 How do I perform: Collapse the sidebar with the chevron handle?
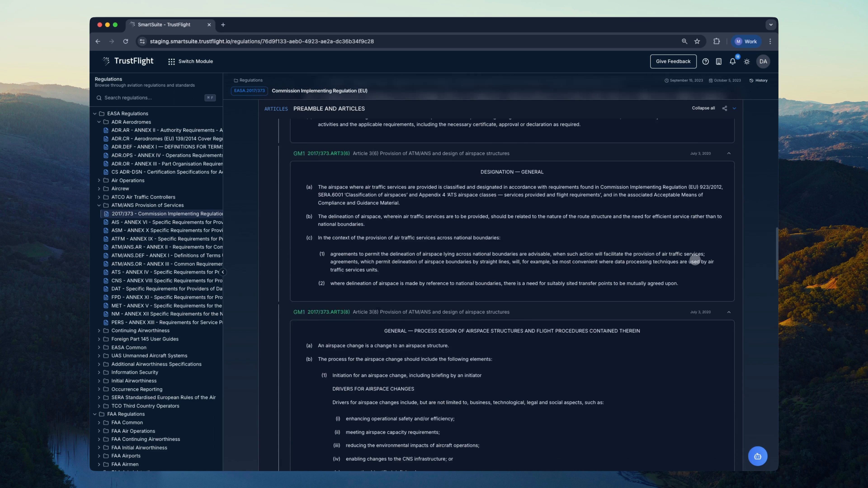pos(223,272)
